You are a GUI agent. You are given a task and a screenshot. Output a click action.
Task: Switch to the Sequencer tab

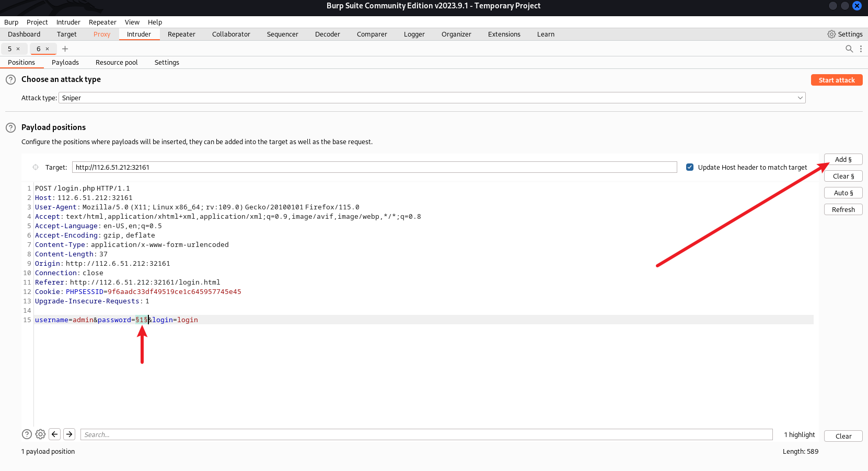click(283, 34)
